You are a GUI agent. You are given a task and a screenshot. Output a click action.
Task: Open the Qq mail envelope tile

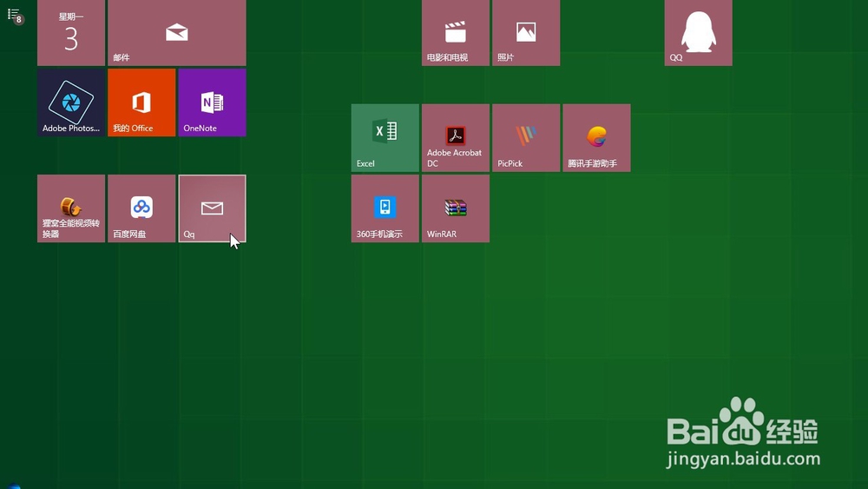click(212, 208)
